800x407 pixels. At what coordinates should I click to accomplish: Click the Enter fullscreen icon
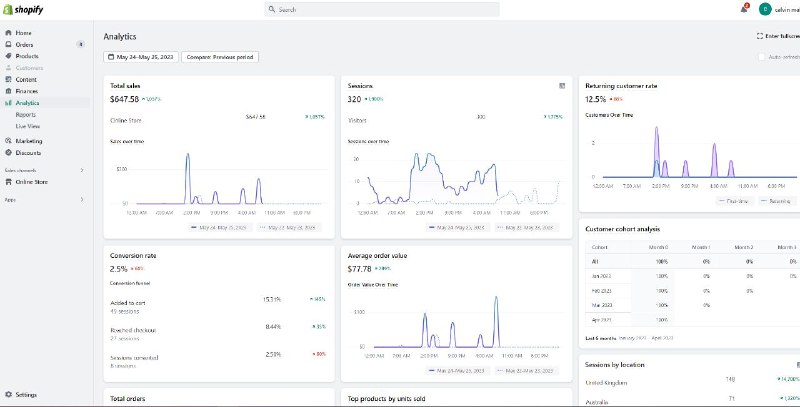[x=760, y=36]
